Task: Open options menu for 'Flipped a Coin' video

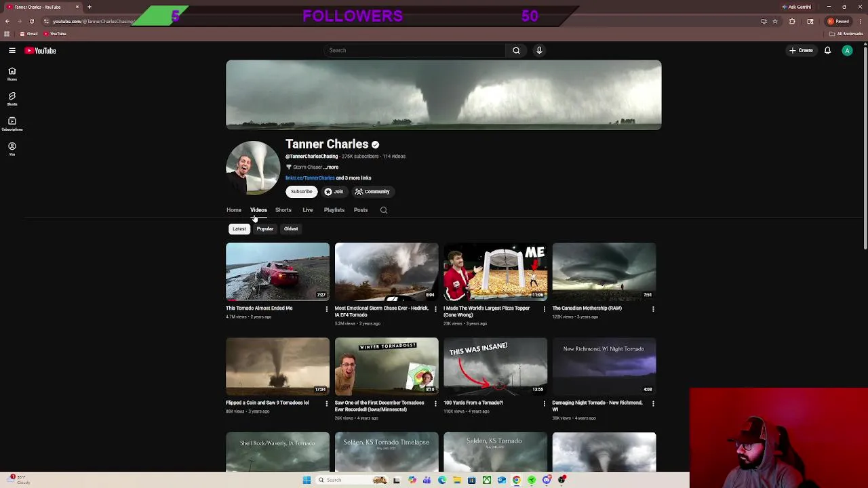Action: 326,404
